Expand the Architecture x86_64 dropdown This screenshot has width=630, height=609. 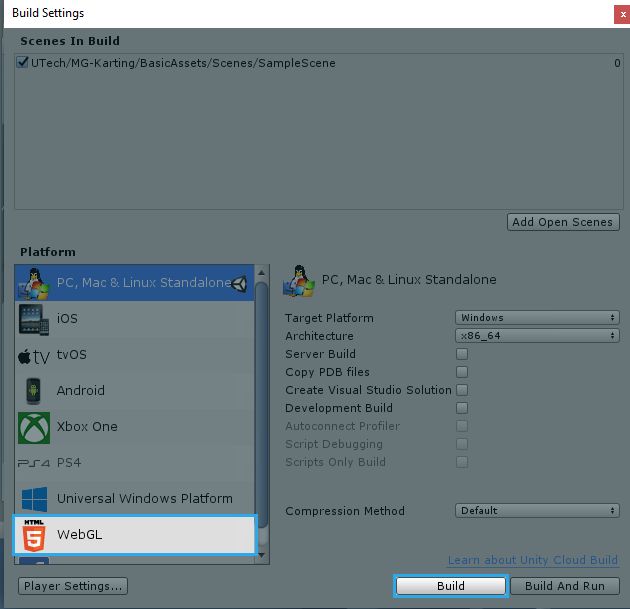click(537, 336)
